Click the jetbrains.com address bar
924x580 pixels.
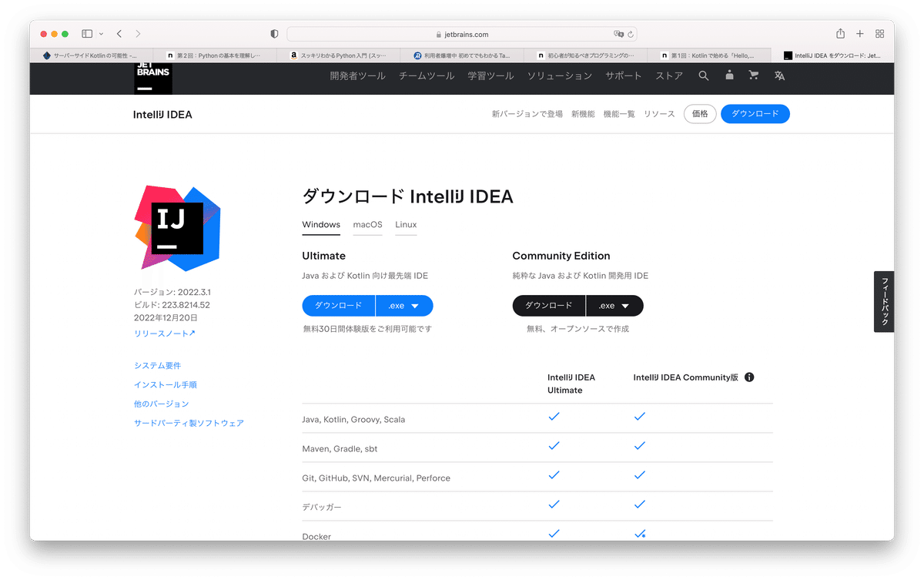[462, 34]
